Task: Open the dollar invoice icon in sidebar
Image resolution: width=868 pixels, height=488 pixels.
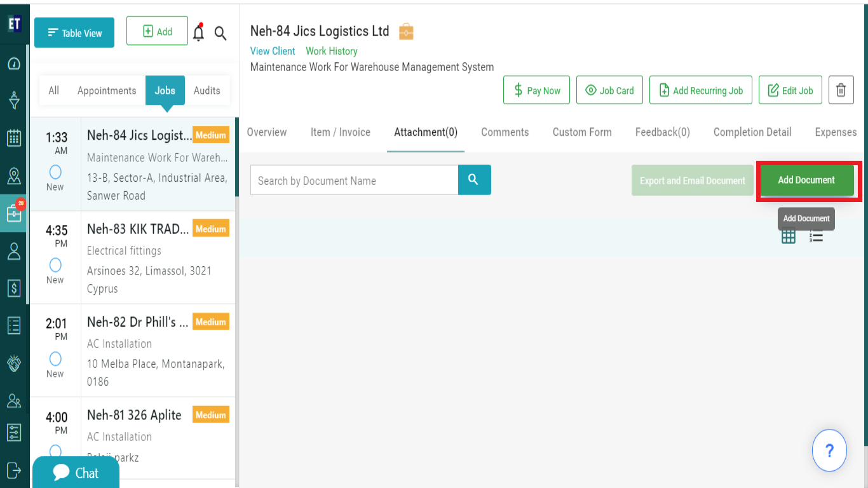Action: click(x=14, y=288)
